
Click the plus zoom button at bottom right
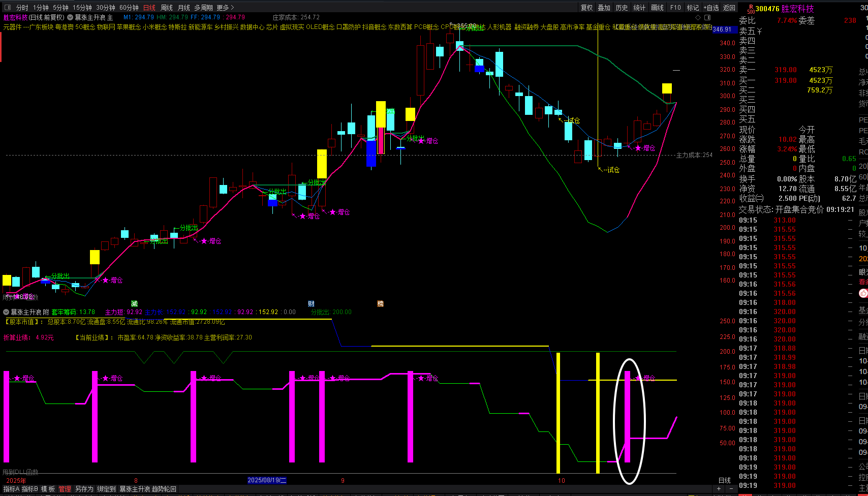coord(719,489)
